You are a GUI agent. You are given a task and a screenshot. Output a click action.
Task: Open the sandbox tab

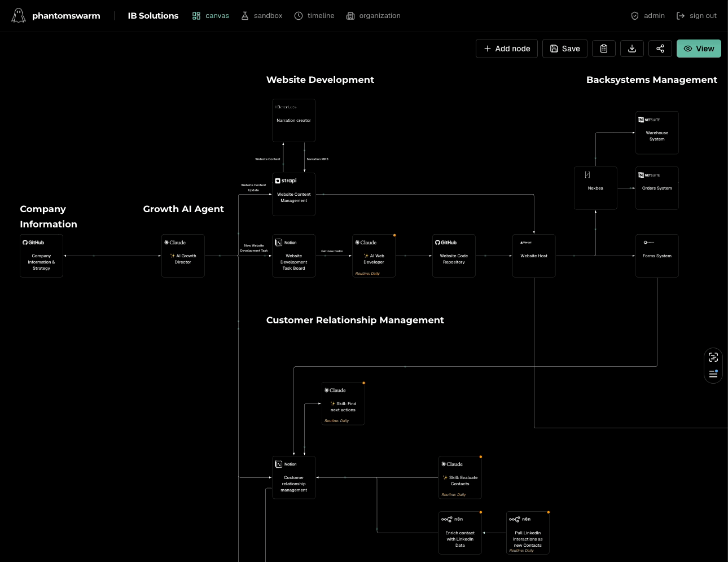(x=262, y=16)
